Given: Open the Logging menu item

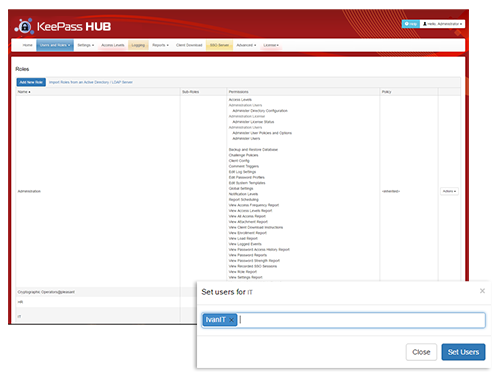Looking at the screenshot, I should click(x=138, y=45).
